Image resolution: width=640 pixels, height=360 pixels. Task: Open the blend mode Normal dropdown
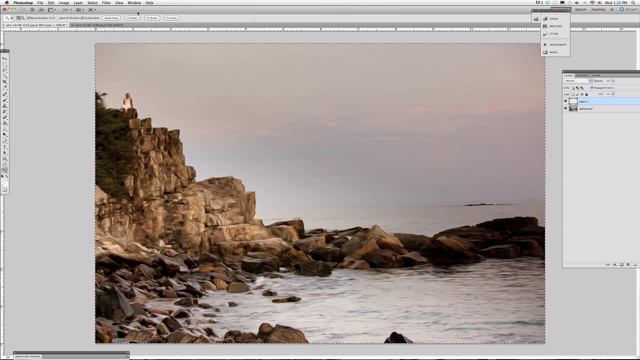click(578, 81)
